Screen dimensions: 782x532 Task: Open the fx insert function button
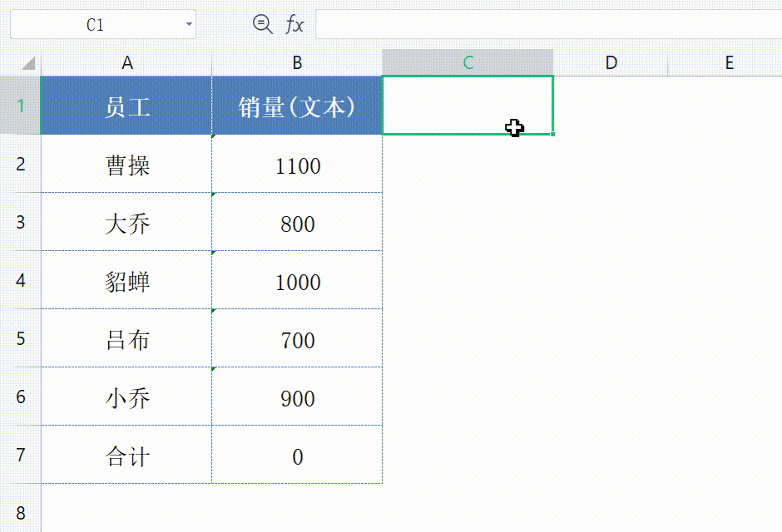(294, 24)
